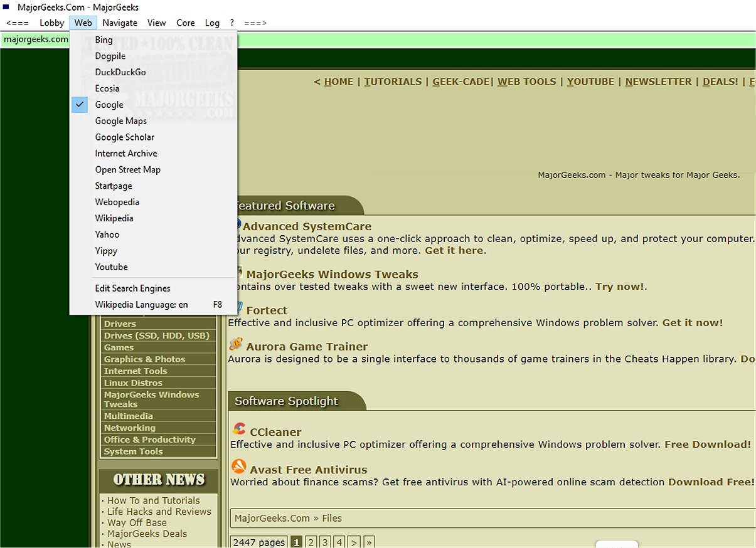
Task: Open Edit Search Engines option
Action: point(154,288)
